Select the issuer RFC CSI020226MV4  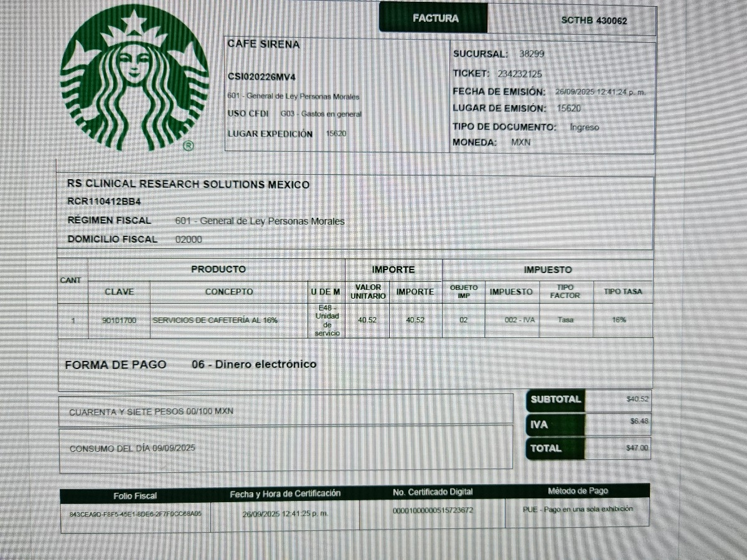coord(261,77)
